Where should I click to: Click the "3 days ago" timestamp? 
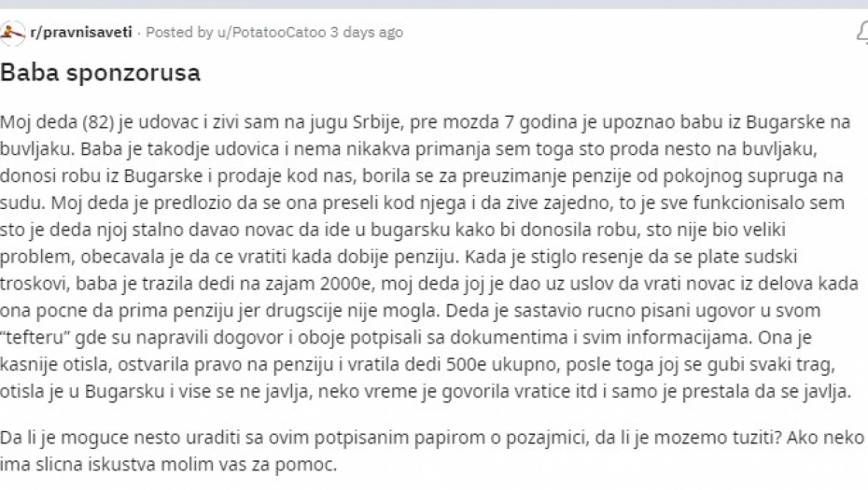click(x=367, y=33)
